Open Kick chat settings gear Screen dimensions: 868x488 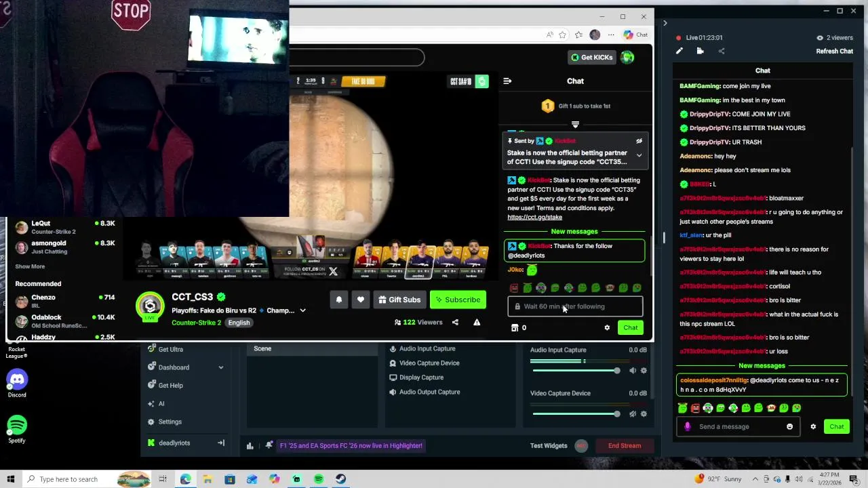(x=607, y=328)
